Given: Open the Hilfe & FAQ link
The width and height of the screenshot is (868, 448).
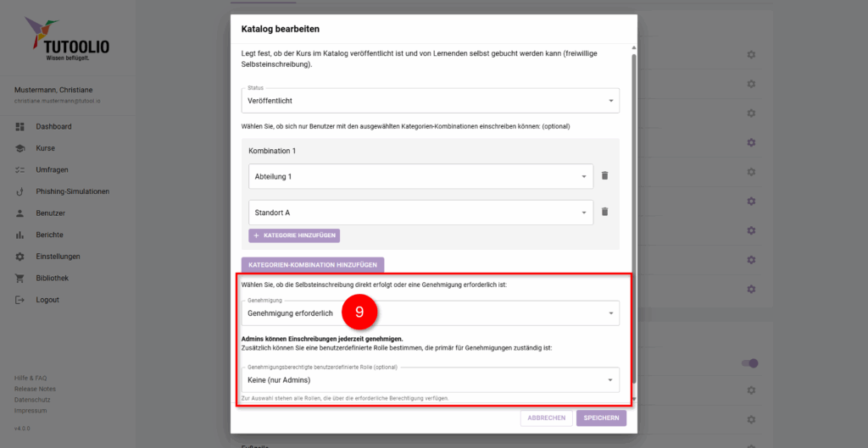Looking at the screenshot, I should (x=31, y=378).
